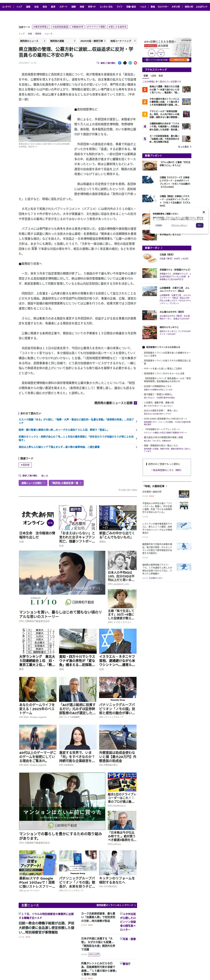Viewport: 210px width, 980px height.
Task: Click 読売新聞オンライン YOL logo tile
Action: [x=38, y=518]
